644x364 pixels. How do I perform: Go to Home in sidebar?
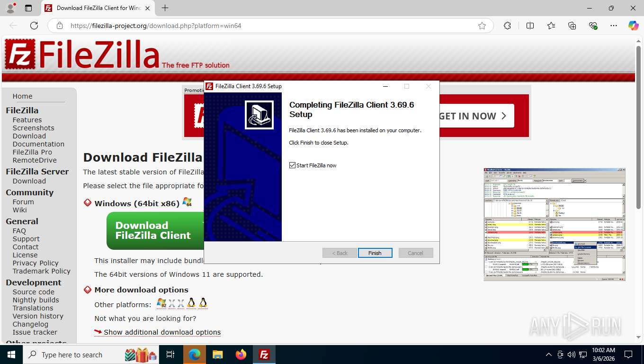click(22, 96)
